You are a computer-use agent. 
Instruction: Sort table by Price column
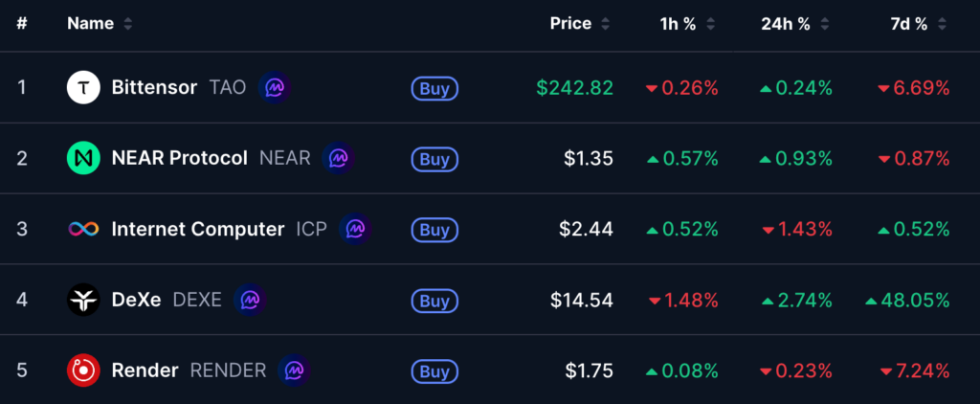[x=570, y=24]
